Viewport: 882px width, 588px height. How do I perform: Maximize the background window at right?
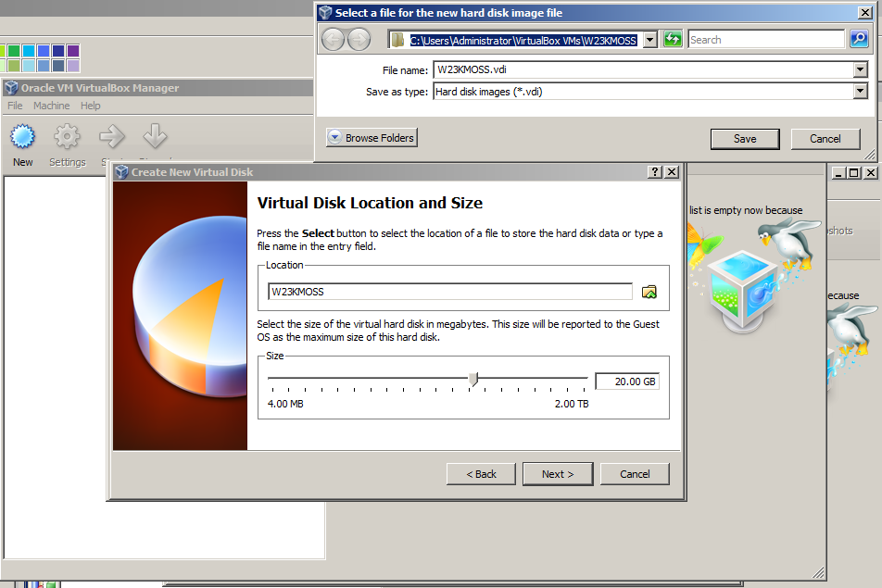pyautogui.click(x=854, y=172)
